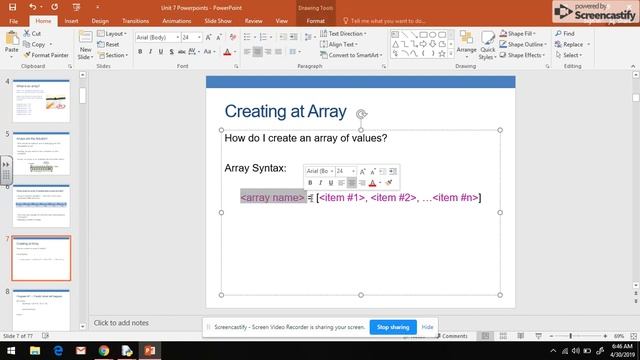Toggle Strikethrough in the ribbon
The width and height of the screenshot is (640, 360).
(x=182, y=52)
